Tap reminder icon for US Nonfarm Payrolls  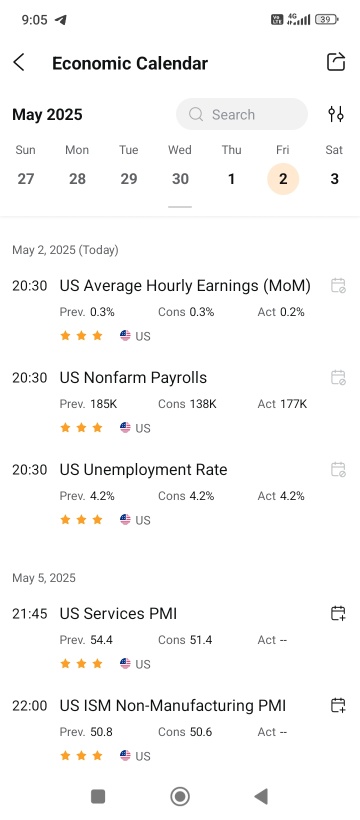(x=338, y=377)
